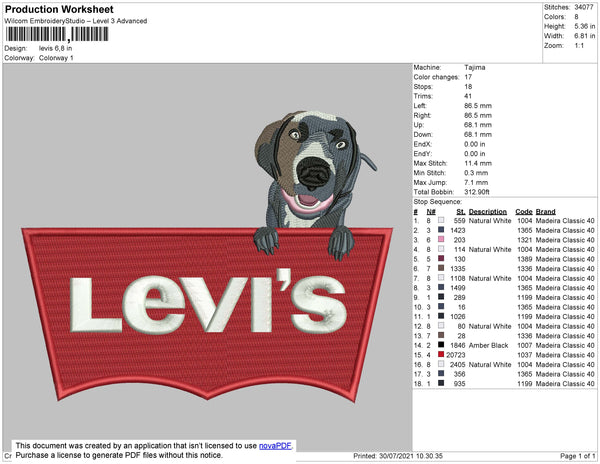Click the 'Color changes:' label
The image size is (600, 464).
[x=436, y=77]
